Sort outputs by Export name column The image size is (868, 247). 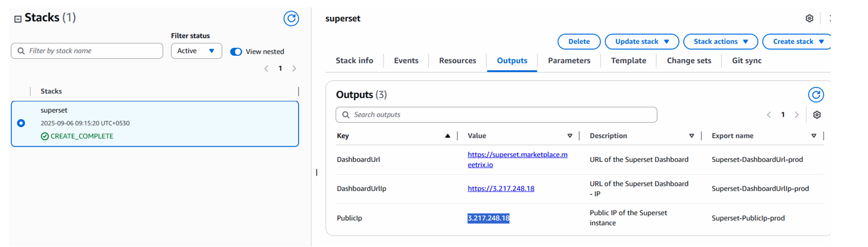[813, 136]
